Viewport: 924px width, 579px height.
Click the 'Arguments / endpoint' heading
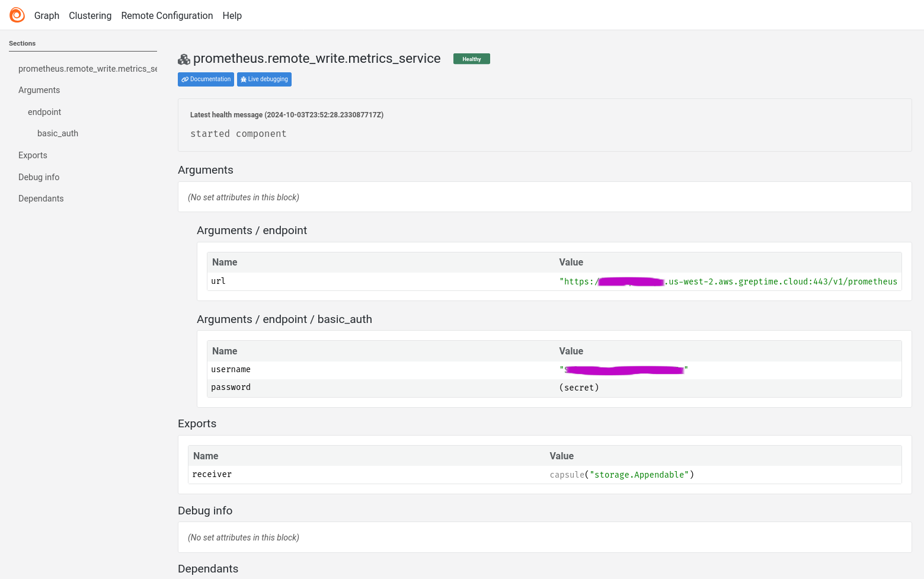[252, 231]
